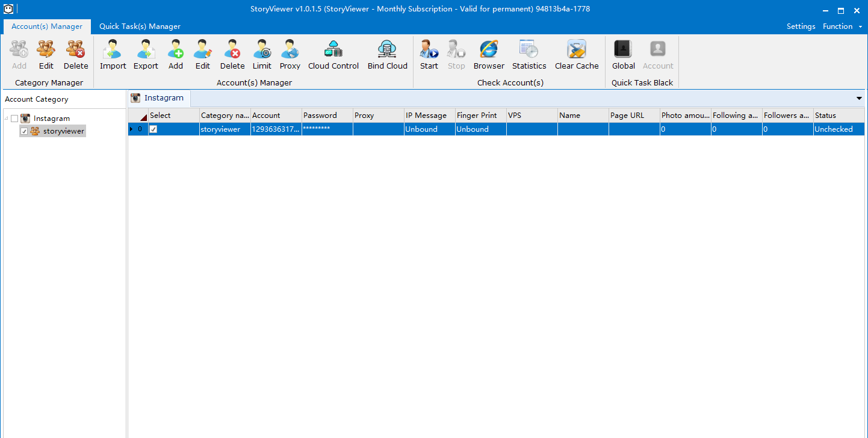
Task: Switch to Quick Task(s) Manager tab
Action: coord(140,26)
